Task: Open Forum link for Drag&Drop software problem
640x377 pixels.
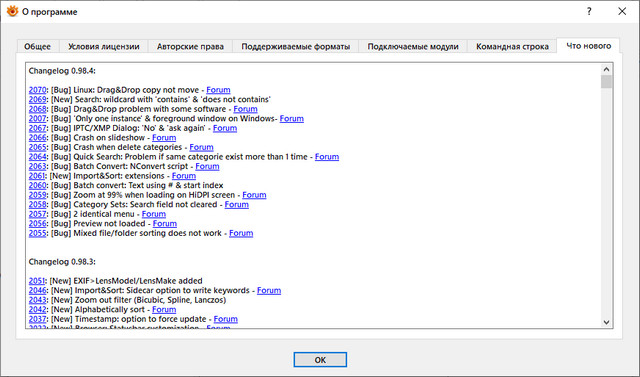Action: coord(245,109)
